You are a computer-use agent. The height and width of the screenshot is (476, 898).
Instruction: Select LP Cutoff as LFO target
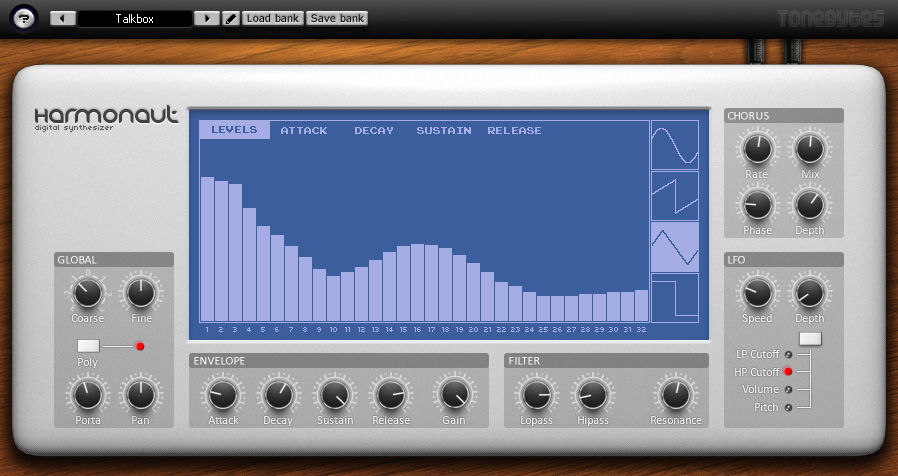tap(788, 354)
